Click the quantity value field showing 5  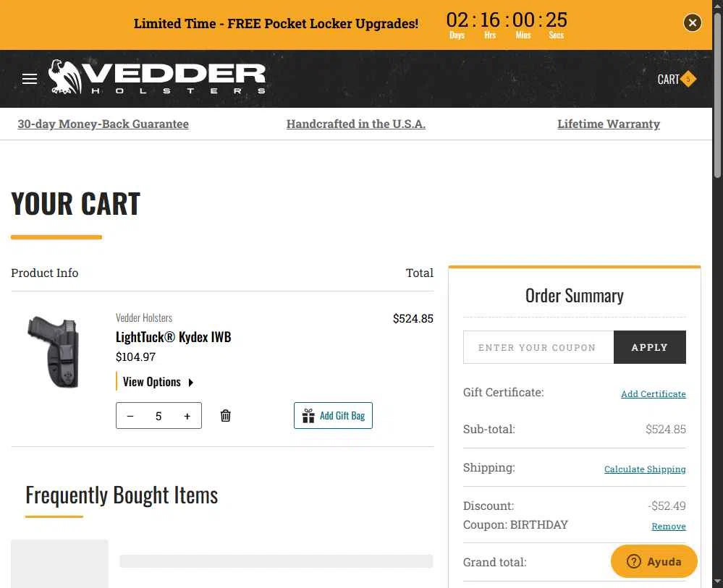[x=158, y=416]
